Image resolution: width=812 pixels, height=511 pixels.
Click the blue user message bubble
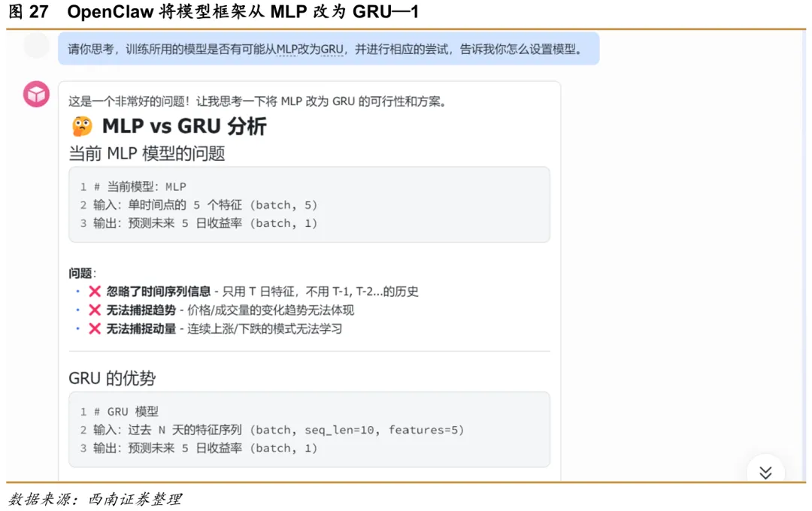(329, 49)
